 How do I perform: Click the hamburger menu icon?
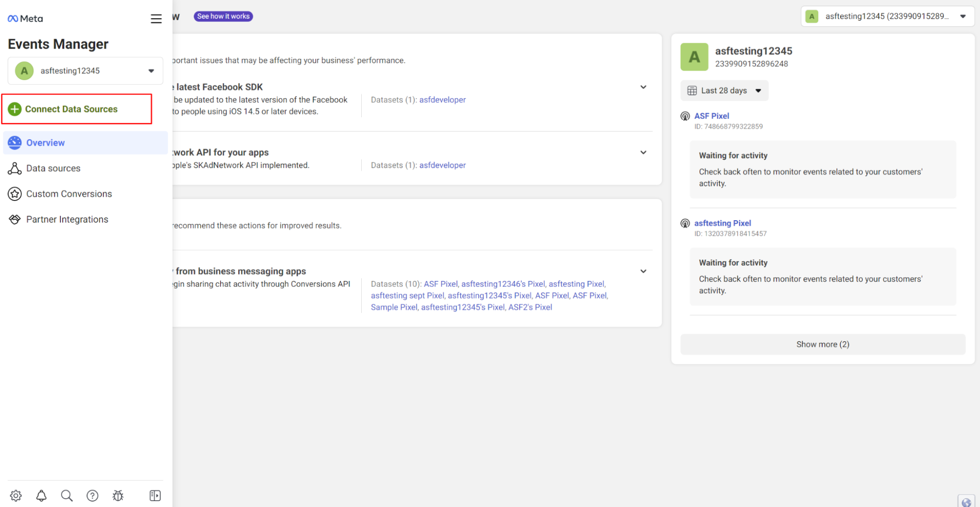point(156,19)
